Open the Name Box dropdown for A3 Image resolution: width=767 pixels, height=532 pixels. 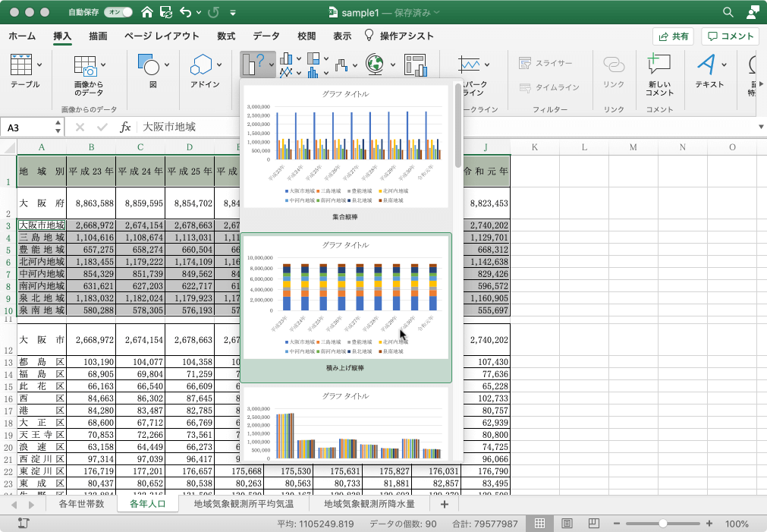pos(58,127)
